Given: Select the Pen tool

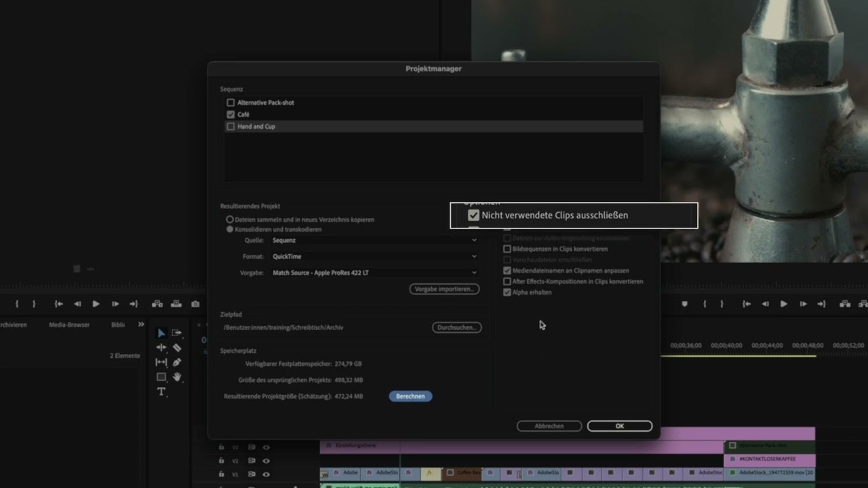Looking at the screenshot, I should pos(177,363).
